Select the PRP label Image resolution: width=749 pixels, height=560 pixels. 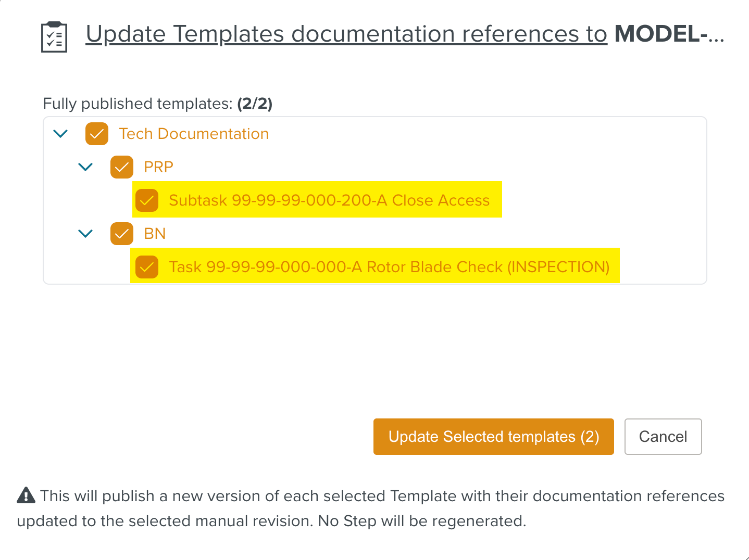pyautogui.click(x=158, y=167)
